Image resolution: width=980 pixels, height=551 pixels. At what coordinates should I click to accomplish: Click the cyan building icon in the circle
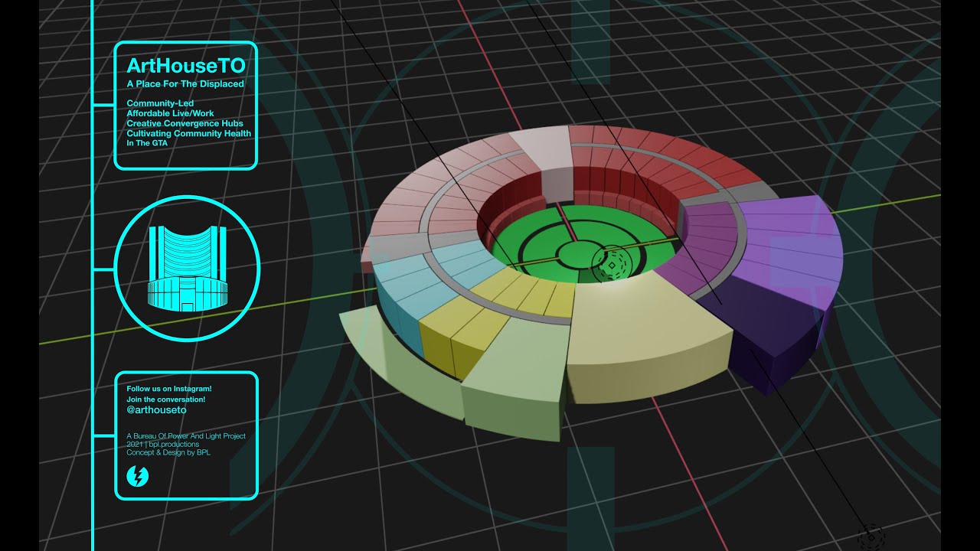(187, 268)
